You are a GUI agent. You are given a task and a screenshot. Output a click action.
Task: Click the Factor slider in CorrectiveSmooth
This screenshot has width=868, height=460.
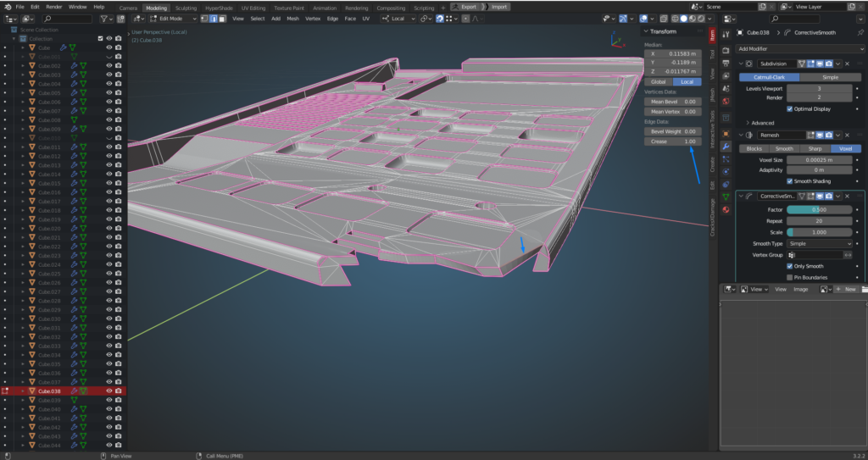pyautogui.click(x=819, y=209)
